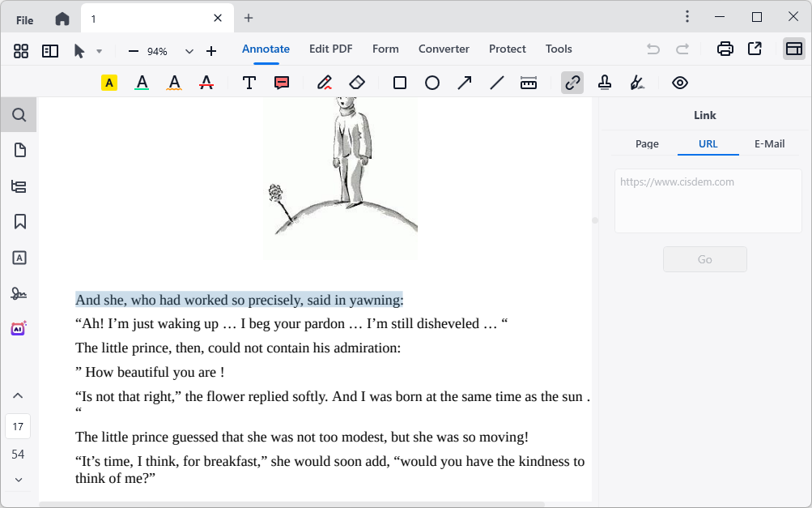Open the page thumbnails sidebar panel
Image resolution: width=812 pixels, height=508 pixels.
point(18,150)
